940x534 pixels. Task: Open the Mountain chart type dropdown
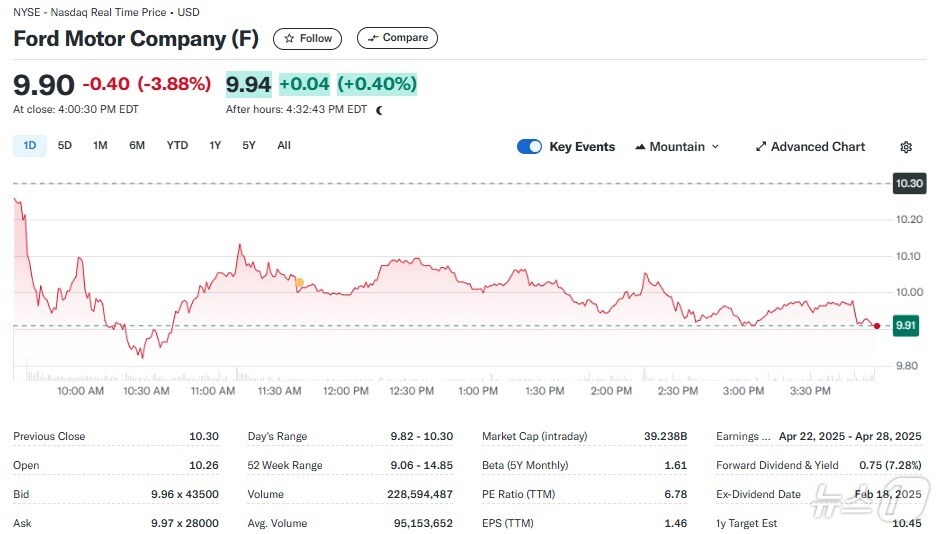pos(677,147)
